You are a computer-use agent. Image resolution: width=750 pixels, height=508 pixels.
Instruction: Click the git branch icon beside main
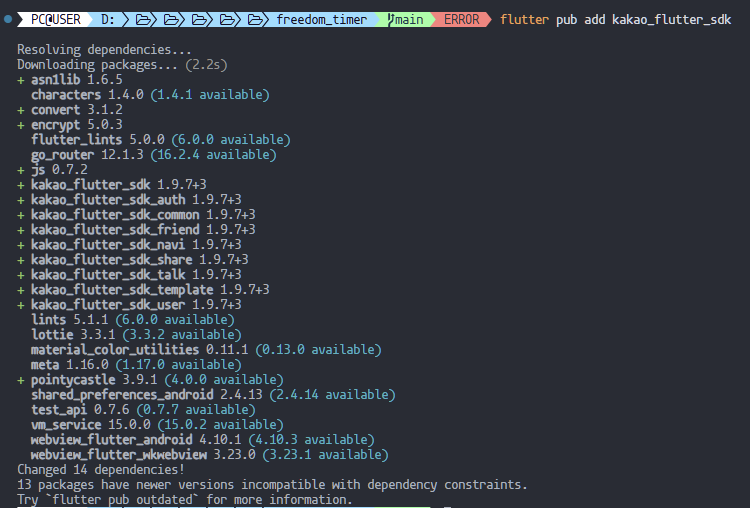391,20
